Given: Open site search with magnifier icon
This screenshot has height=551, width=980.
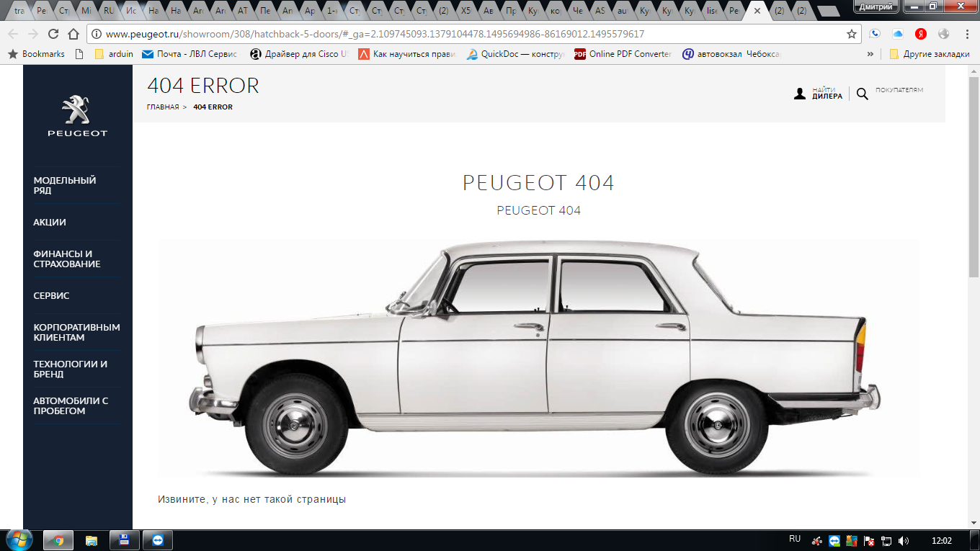Looking at the screenshot, I should (x=863, y=94).
